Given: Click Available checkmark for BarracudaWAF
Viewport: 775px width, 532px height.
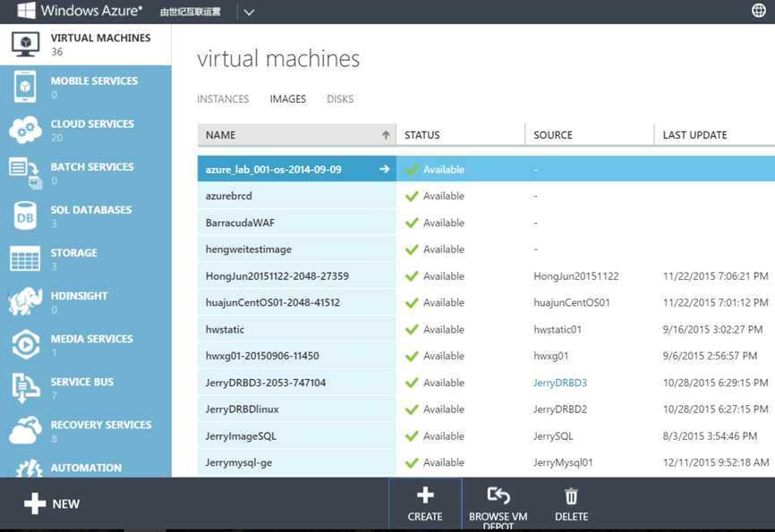Looking at the screenshot, I should pos(412,223).
